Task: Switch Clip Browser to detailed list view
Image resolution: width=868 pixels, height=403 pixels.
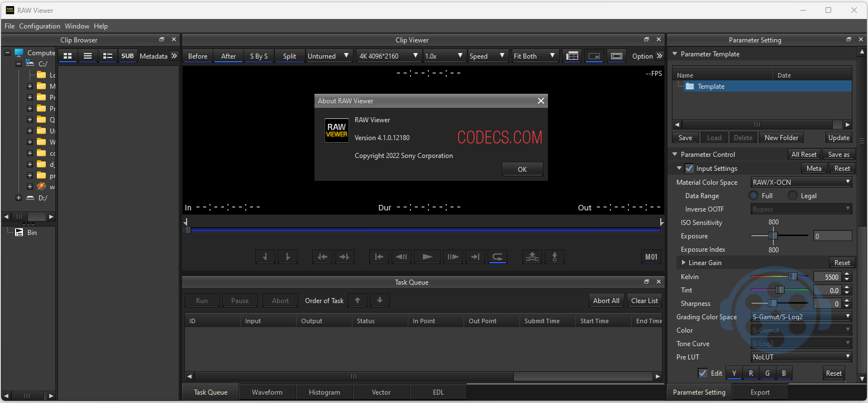Action: [x=108, y=56]
